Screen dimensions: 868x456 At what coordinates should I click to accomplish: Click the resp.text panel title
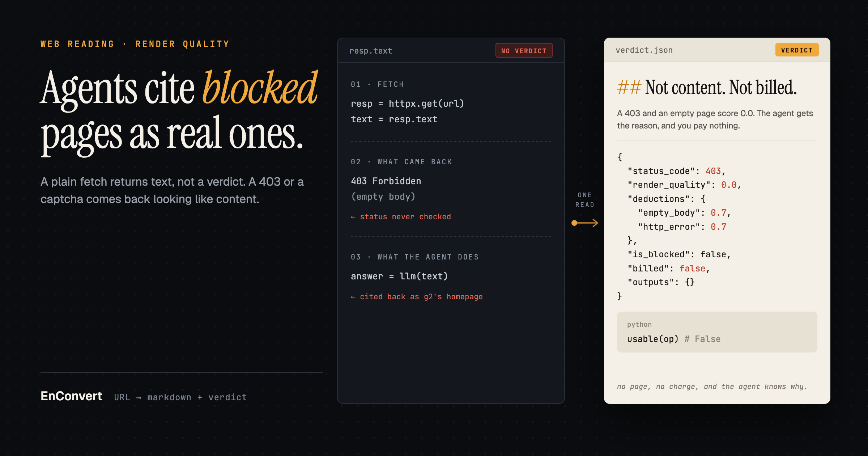tap(371, 51)
